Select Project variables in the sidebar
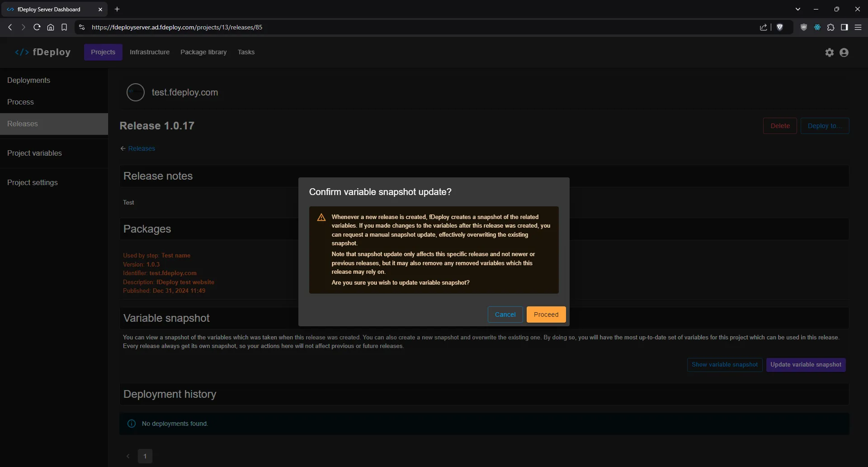The image size is (868, 467). (34, 153)
